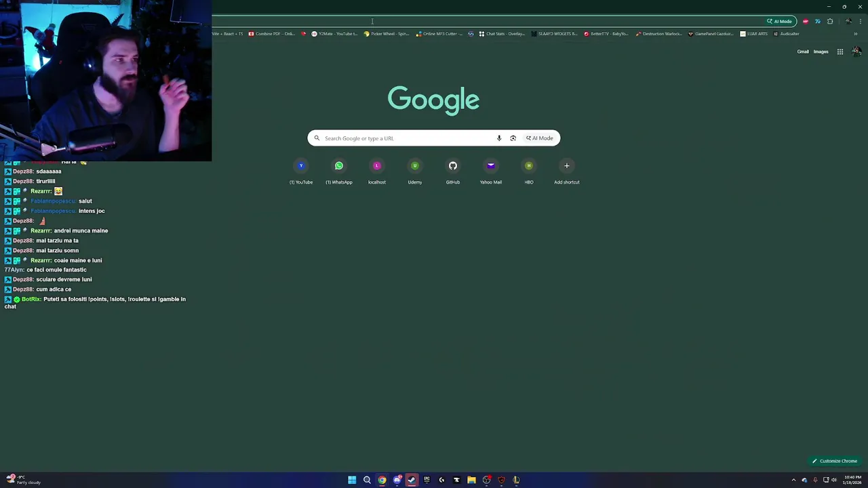
Task: Open the Chat Stats Overlay bookmark
Action: [502, 34]
